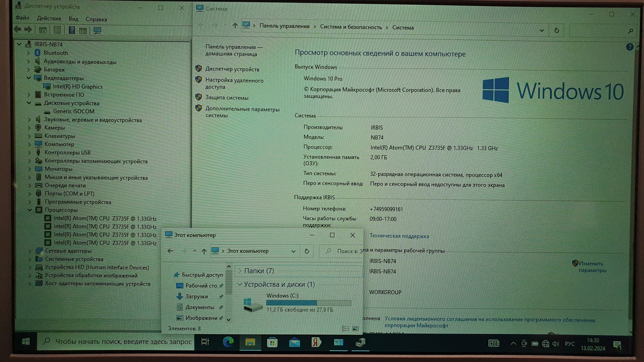644x362 pixels.
Task: Open the Справка menu
Action: [96, 19]
